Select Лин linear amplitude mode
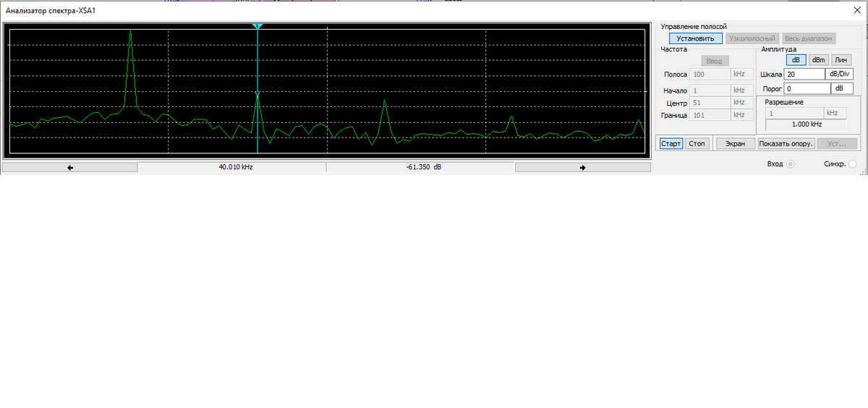The width and height of the screenshot is (868, 408). click(842, 60)
